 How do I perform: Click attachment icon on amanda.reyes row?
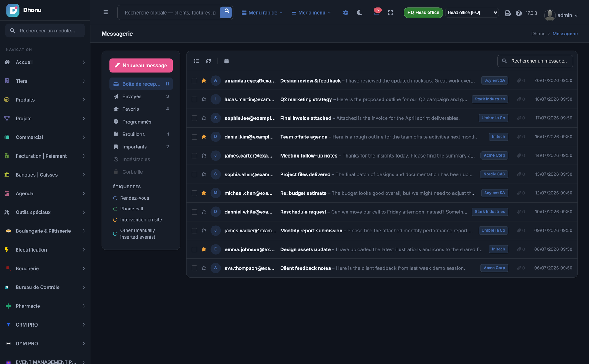click(519, 80)
